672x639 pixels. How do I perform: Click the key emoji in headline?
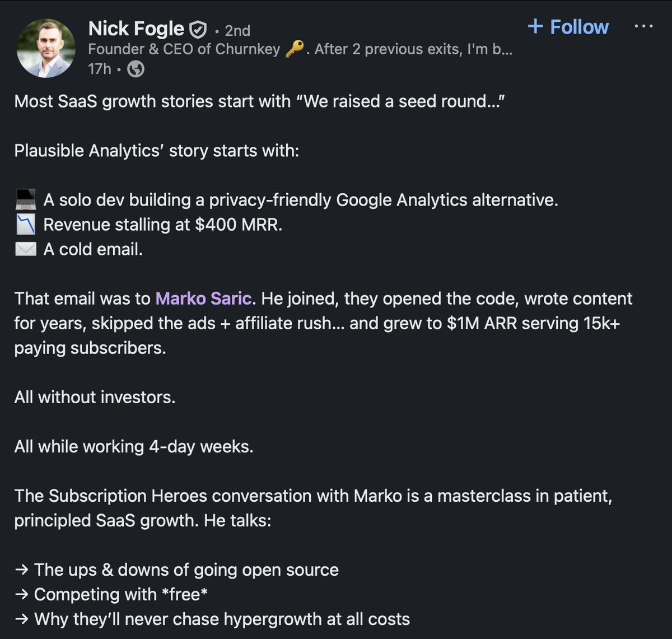(293, 50)
